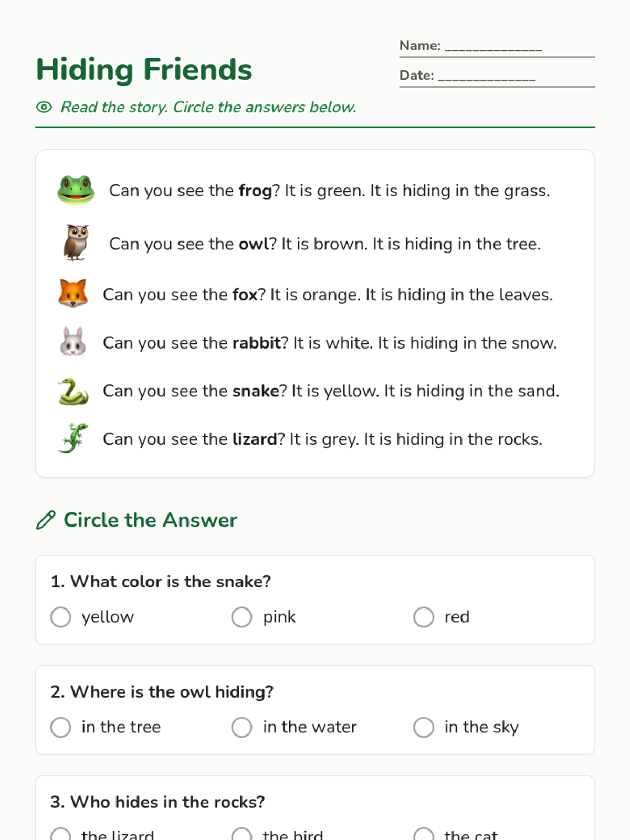Choose the 'in the water' option
This screenshot has width=630, height=840.
(x=294, y=727)
